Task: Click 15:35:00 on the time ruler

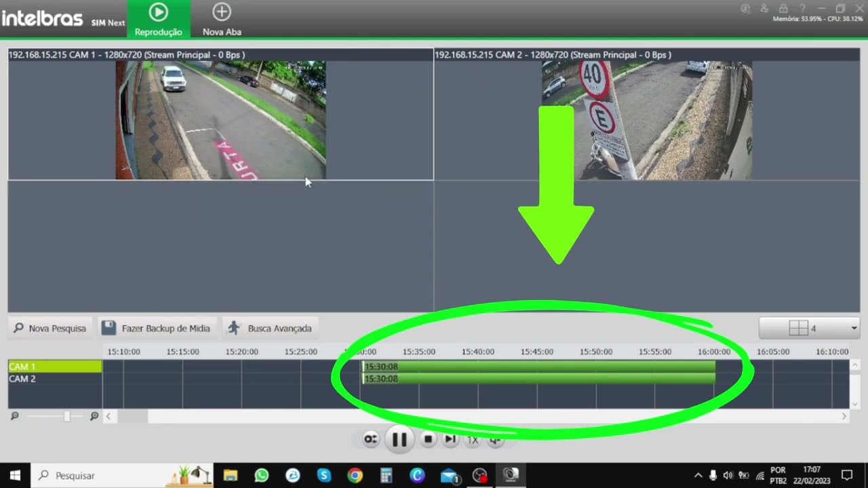Action: coord(419,352)
